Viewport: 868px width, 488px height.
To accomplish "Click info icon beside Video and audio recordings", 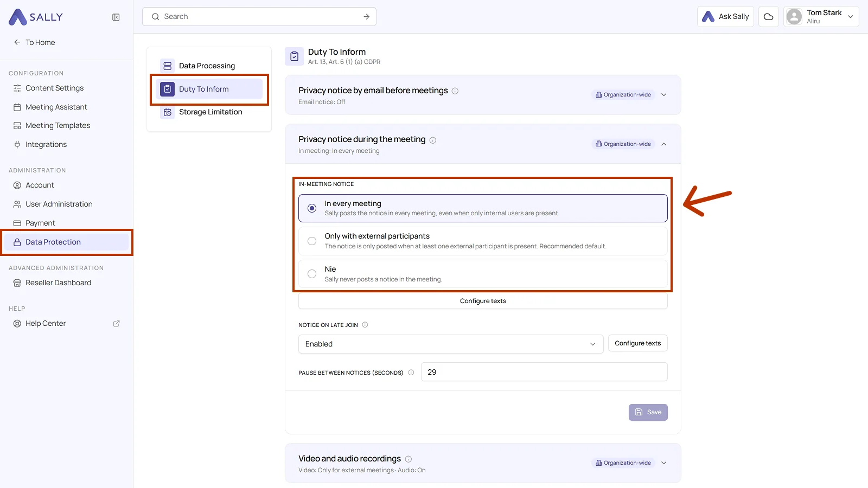I will (x=409, y=459).
